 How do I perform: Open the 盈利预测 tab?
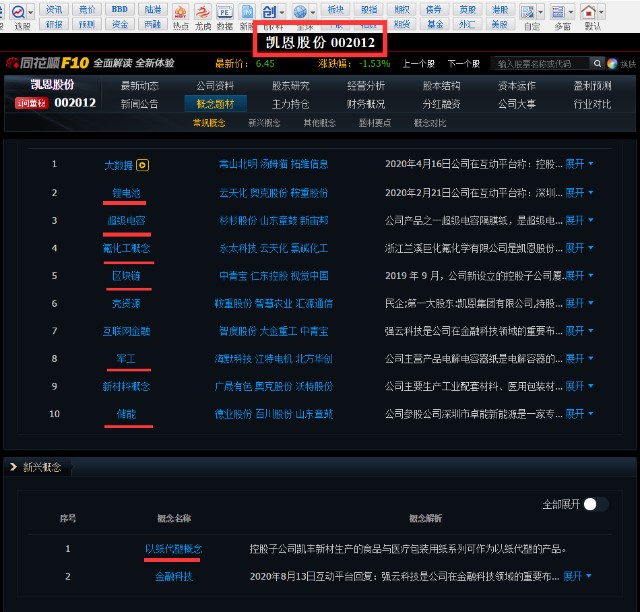click(x=592, y=86)
